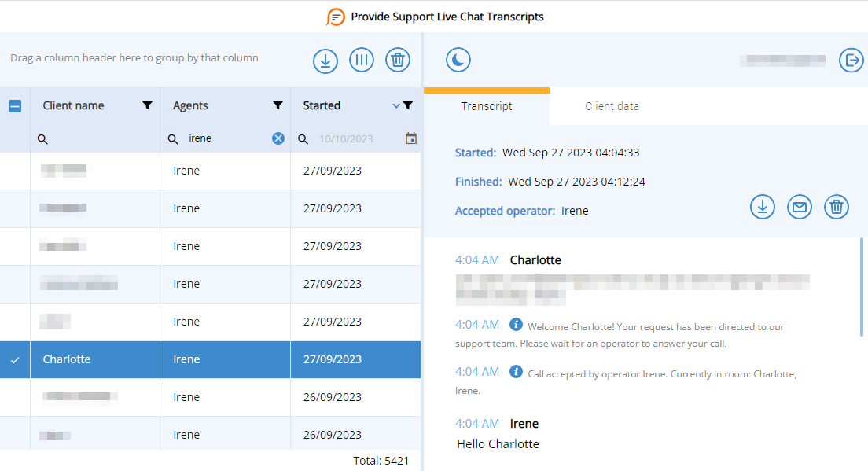Open the Agents column filter

pos(277,105)
